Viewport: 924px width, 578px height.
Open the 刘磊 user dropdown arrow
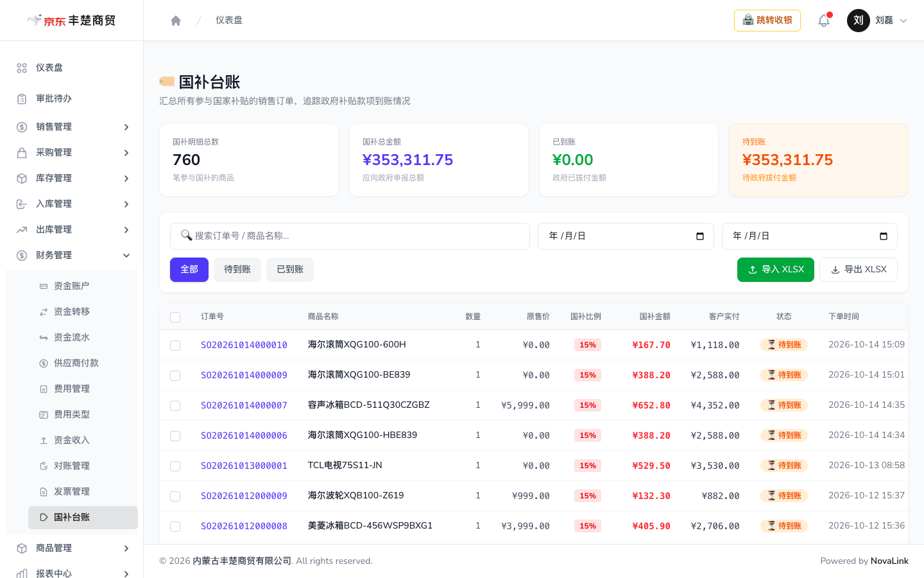pyautogui.click(x=903, y=21)
